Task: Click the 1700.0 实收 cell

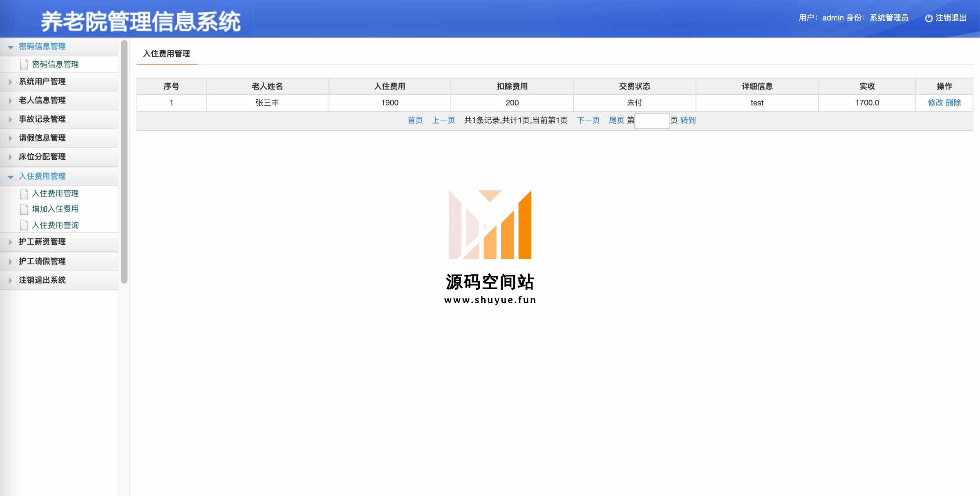Action: 867,103
